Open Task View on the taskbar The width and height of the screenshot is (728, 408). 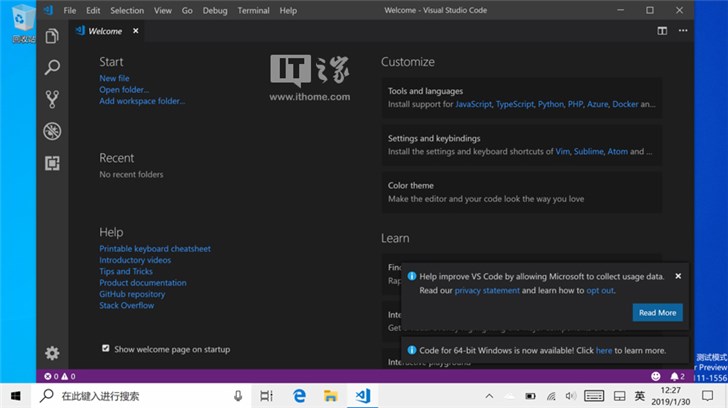[266, 396]
